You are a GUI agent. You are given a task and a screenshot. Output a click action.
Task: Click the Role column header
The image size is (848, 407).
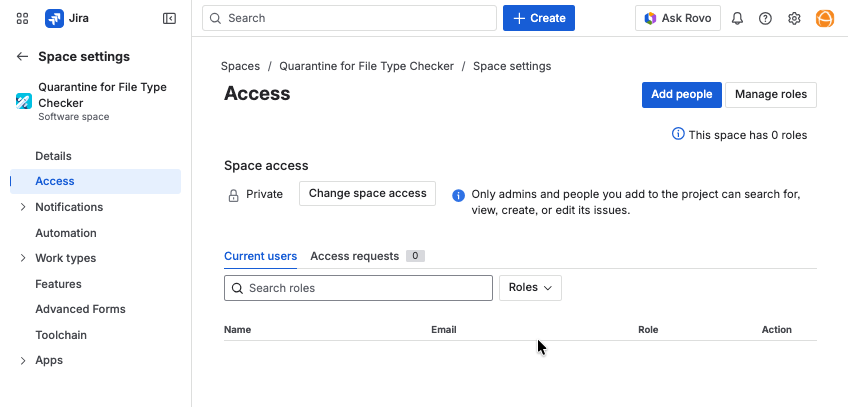[x=648, y=330]
